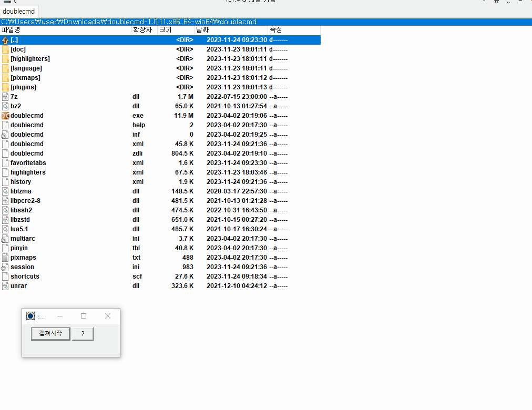
Task: Sort by the 파일명 column header
Action: point(66,30)
